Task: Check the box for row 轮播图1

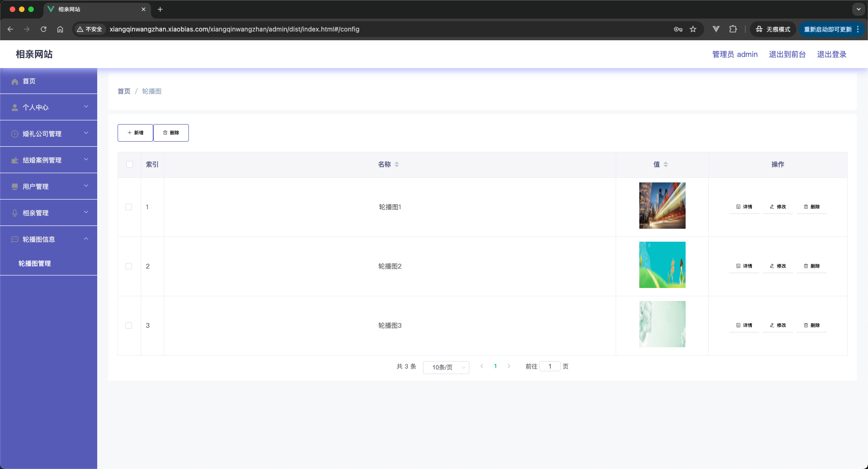Action: [129, 207]
